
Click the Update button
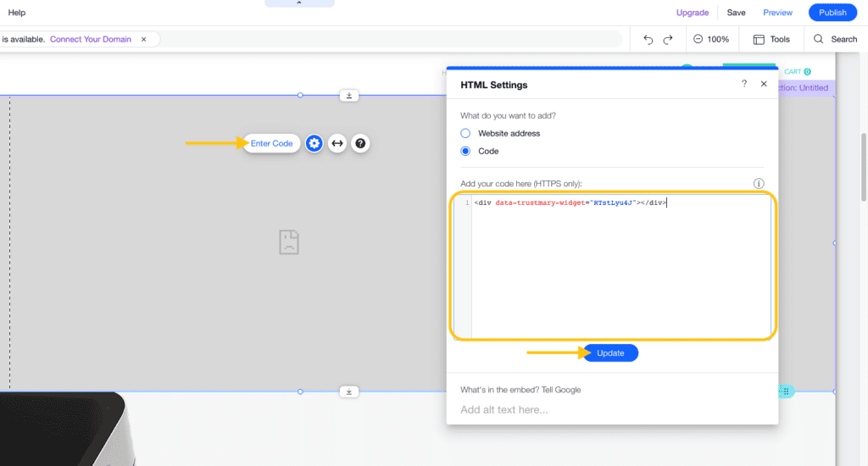610,353
